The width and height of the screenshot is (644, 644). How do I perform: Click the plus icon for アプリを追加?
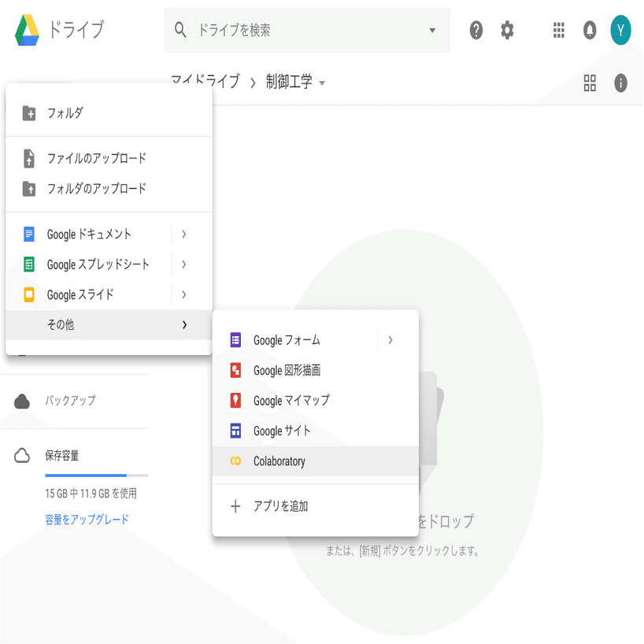(235, 506)
